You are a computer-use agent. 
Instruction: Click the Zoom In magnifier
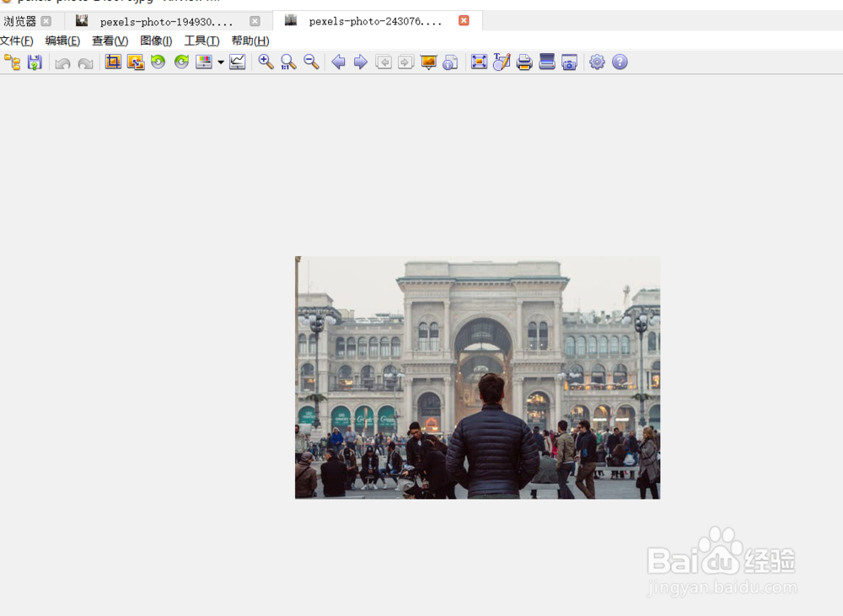pos(266,62)
